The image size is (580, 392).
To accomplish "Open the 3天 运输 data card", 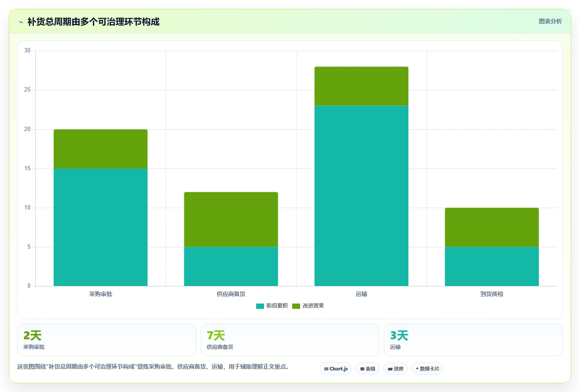I will [473, 340].
